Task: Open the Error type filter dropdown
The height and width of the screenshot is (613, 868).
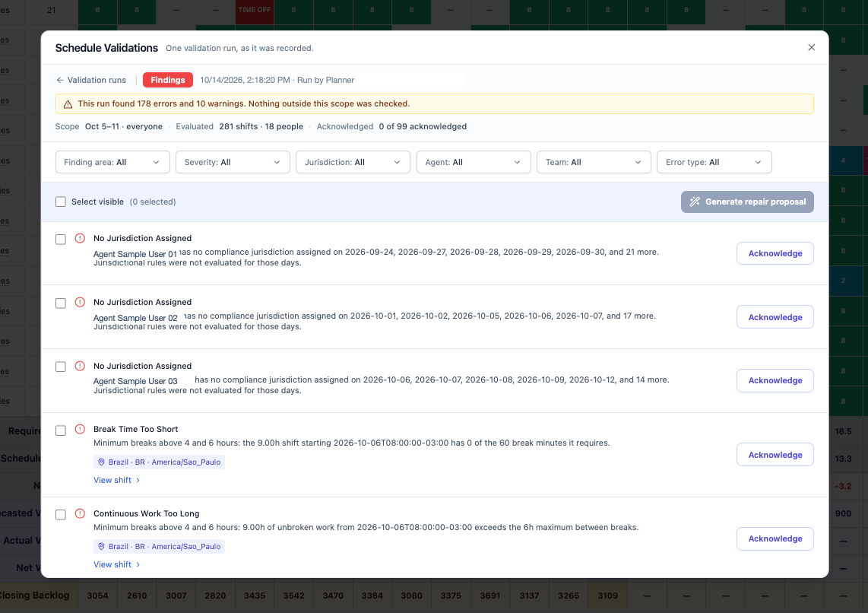Action: (714, 162)
